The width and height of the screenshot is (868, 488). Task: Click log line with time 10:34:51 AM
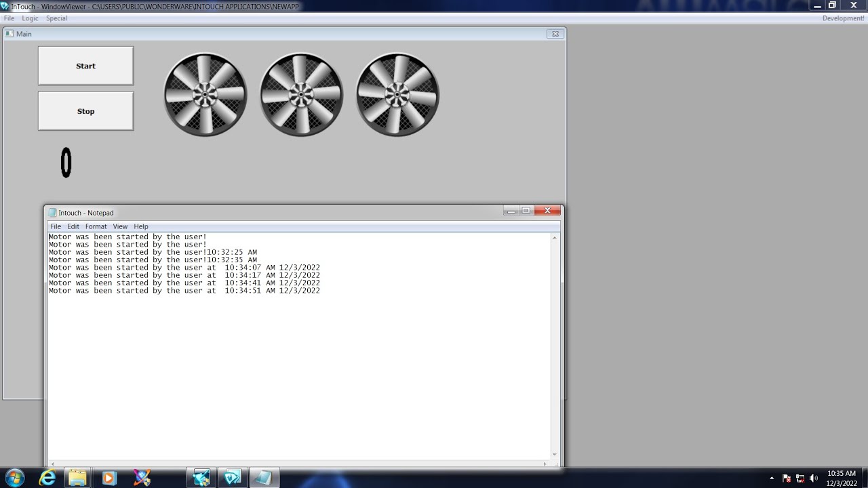click(184, 291)
